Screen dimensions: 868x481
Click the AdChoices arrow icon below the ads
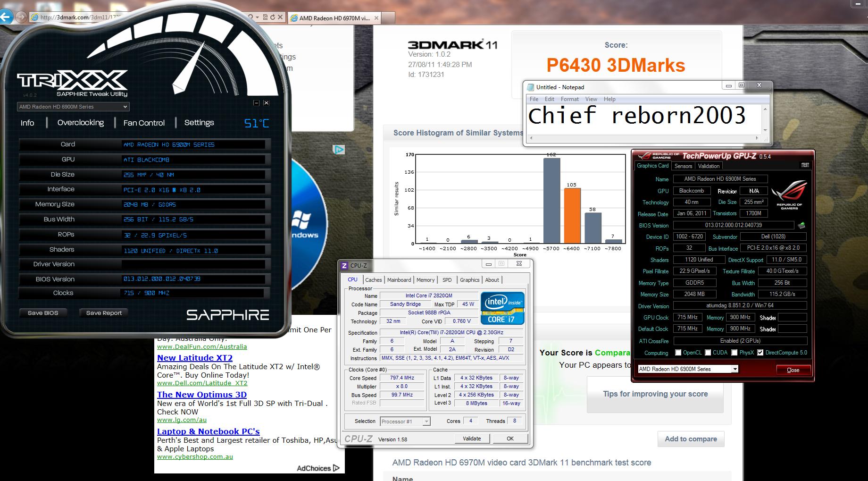(x=336, y=468)
